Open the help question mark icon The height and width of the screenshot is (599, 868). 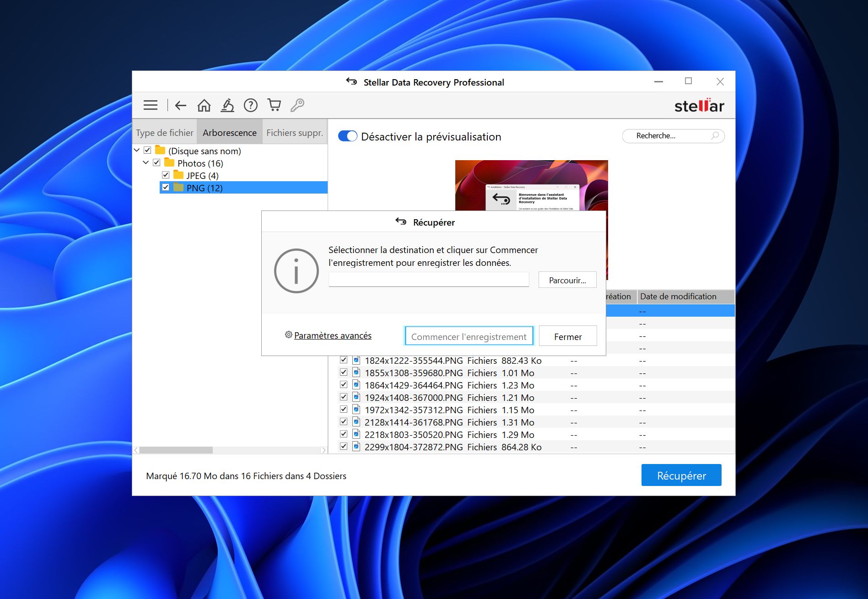250,105
